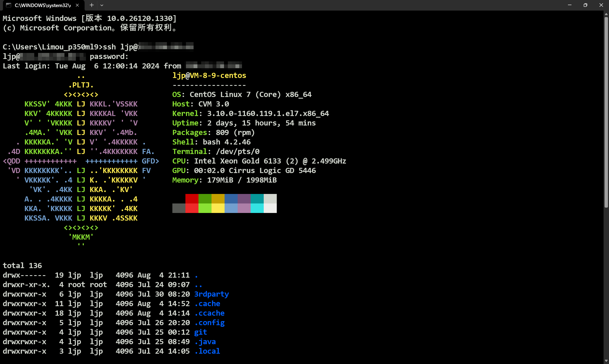Click the .local directory entry
Screen dimensions: 609x364
[207, 351]
